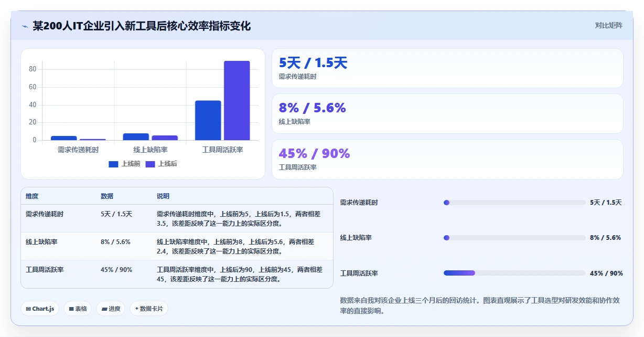Viewport: 644px width, 337px height.
Task: Toggle the 上线前 legend swatch
Action: point(113,164)
